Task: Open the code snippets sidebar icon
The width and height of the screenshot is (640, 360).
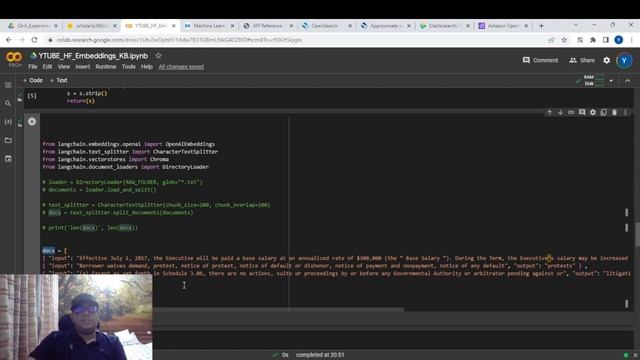Action: (8, 158)
